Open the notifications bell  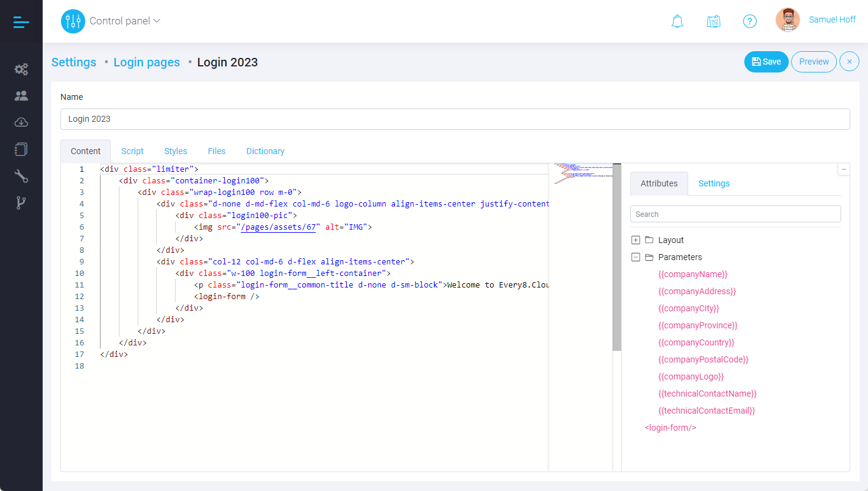(x=677, y=21)
